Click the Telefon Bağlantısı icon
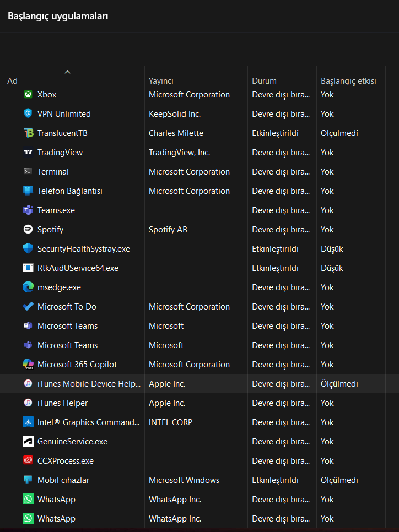This screenshot has height=532, width=399. coord(28,191)
